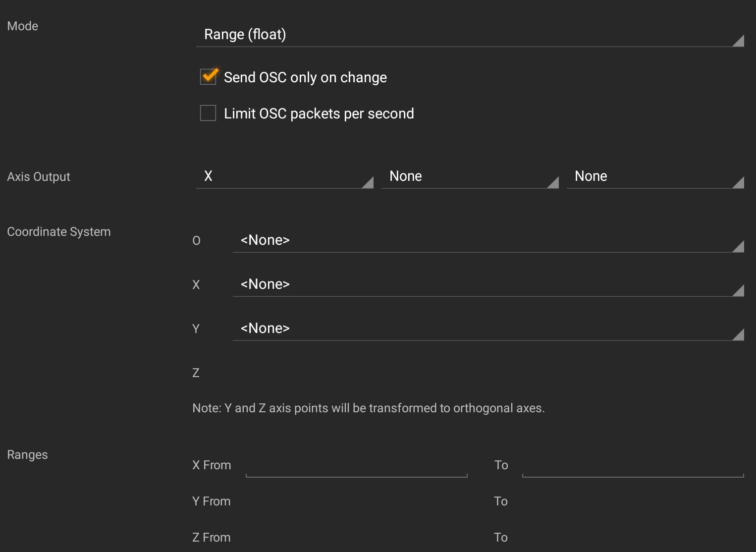
Task: Click the arrow on the rightmost Axis Output dropdown
Action: click(738, 183)
